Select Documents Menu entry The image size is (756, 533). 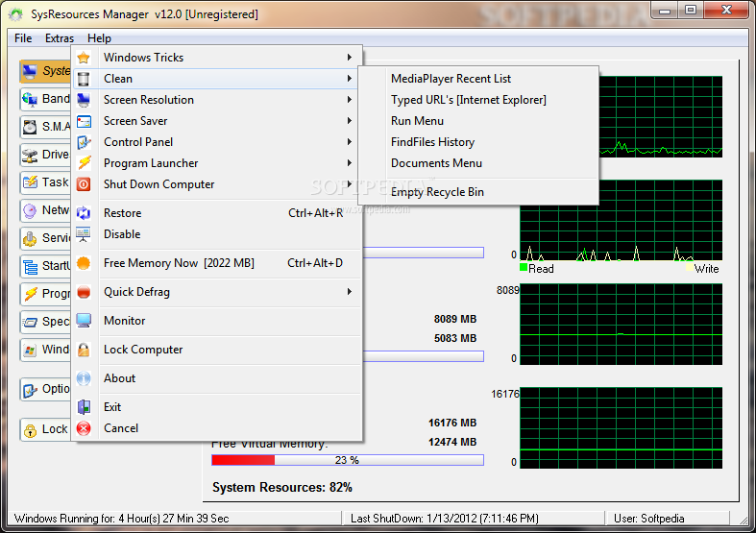pyautogui.click(x=478, y=163)
